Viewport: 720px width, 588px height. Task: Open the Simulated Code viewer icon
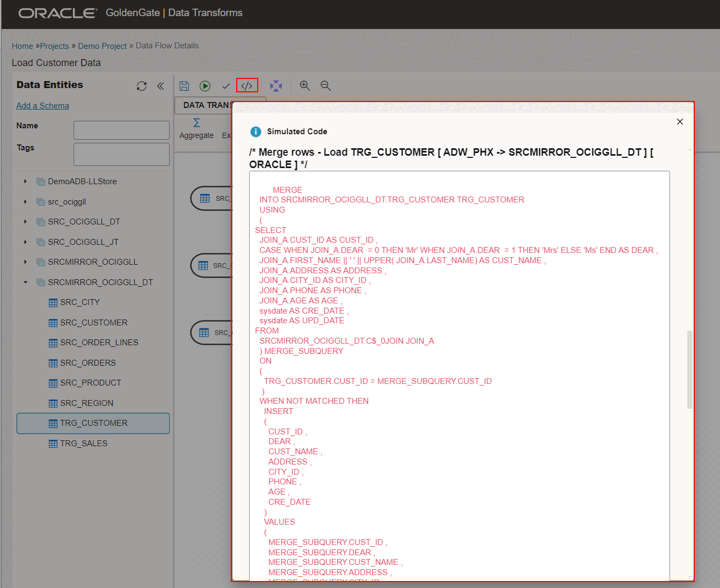pyautogui.click(x=247, y=85)
